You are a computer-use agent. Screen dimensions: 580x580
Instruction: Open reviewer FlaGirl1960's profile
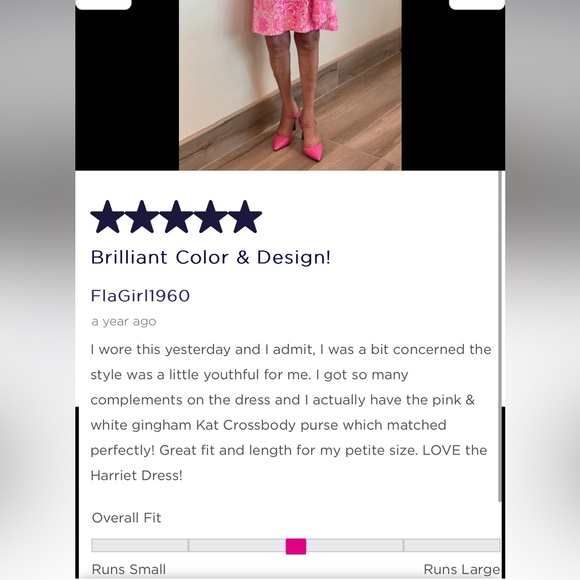point(140,296)
